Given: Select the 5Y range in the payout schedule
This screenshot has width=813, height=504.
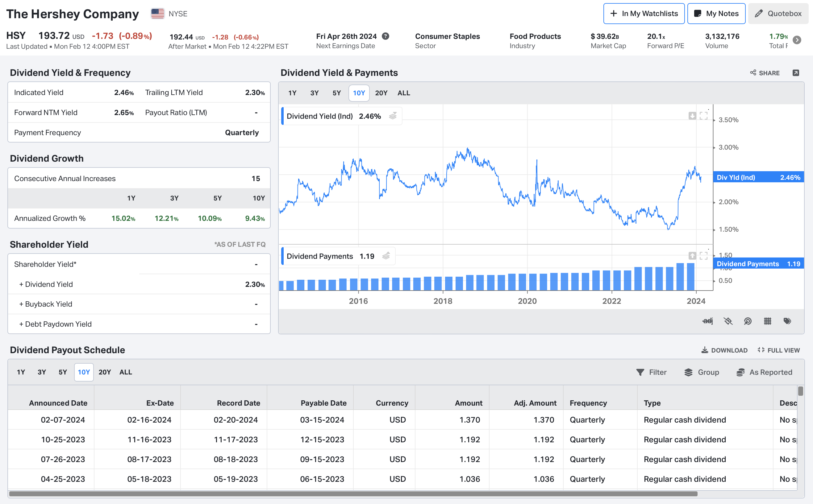Looking at the screenshot, I should [63, 372].
